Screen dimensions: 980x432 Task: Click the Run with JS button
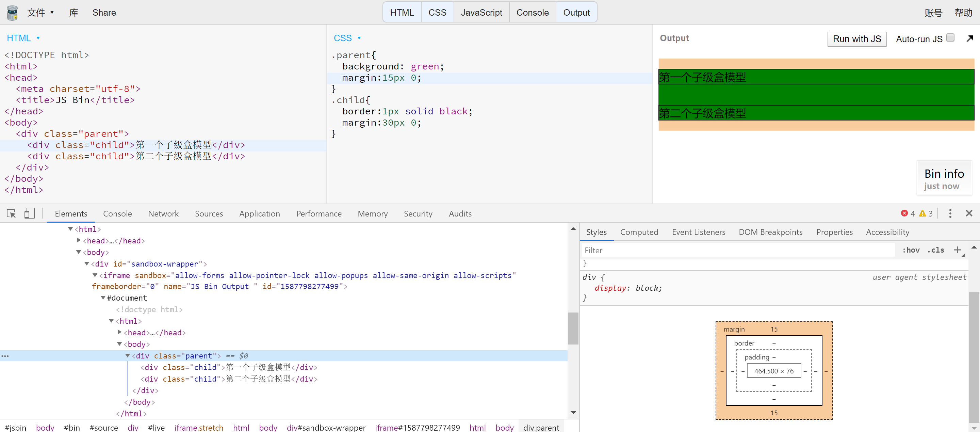857,39
